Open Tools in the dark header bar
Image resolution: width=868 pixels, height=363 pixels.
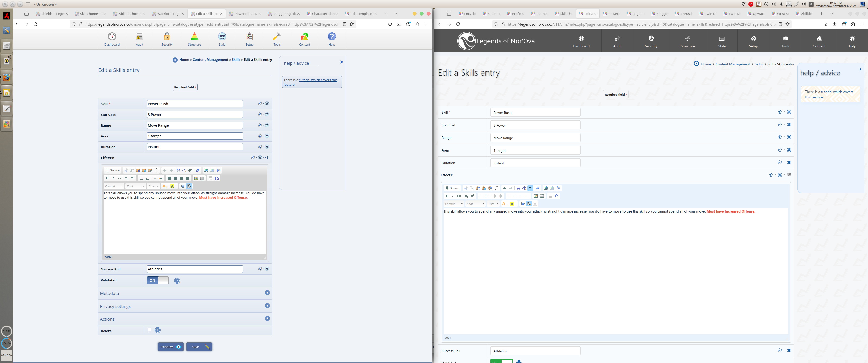(x=785, y=41)
